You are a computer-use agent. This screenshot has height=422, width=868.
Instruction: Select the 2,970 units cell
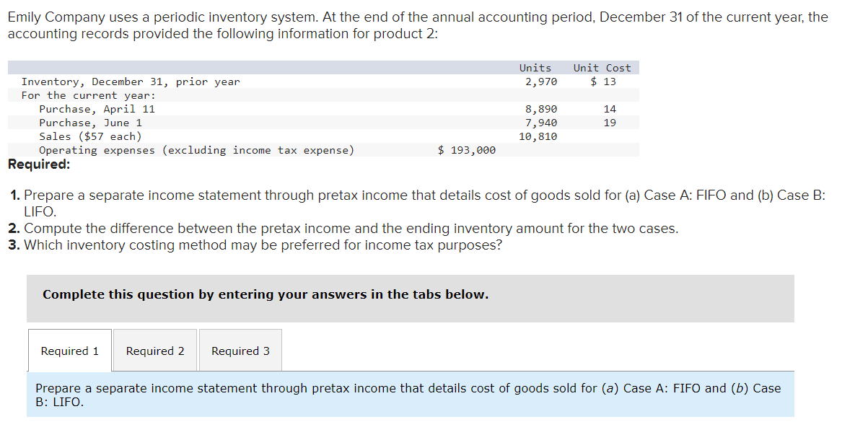[x=540, y=82]
